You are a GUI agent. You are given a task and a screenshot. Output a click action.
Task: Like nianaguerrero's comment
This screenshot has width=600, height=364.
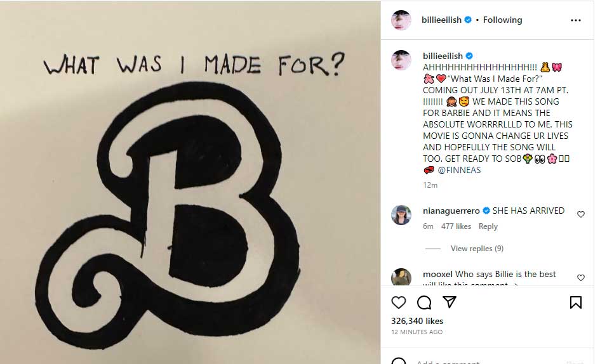point(580,214)
